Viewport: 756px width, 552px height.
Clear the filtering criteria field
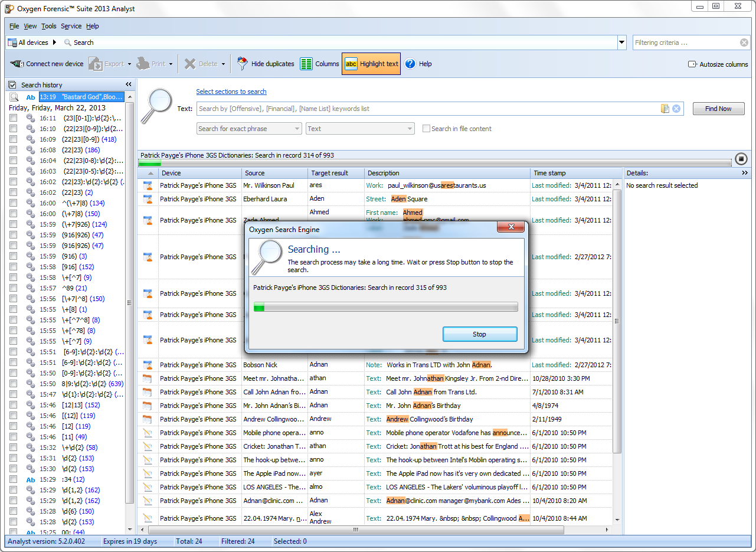(744, 43)
